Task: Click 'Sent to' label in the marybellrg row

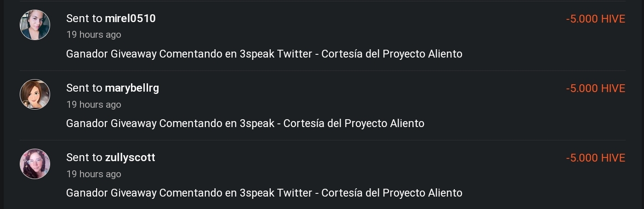Action: (x=84, y=88)
